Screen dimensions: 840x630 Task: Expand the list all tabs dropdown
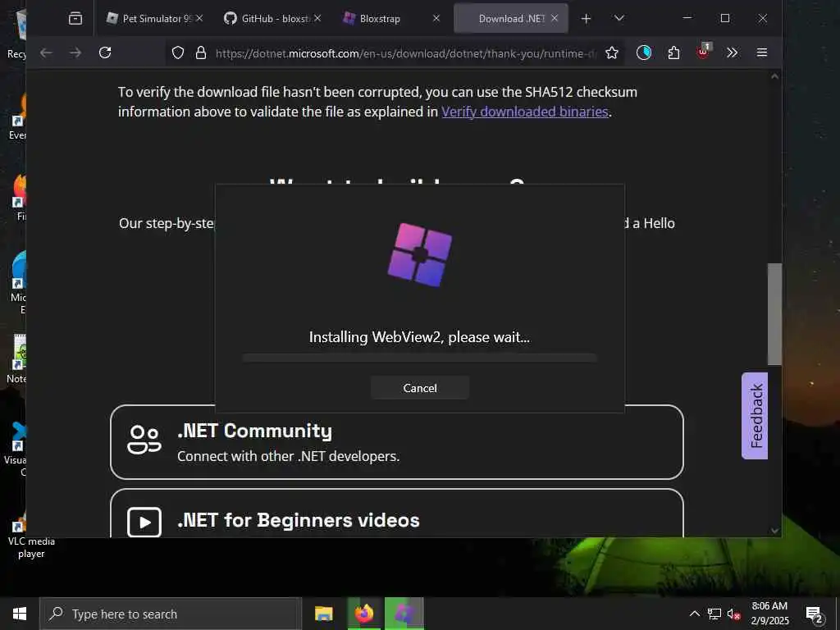619,19
